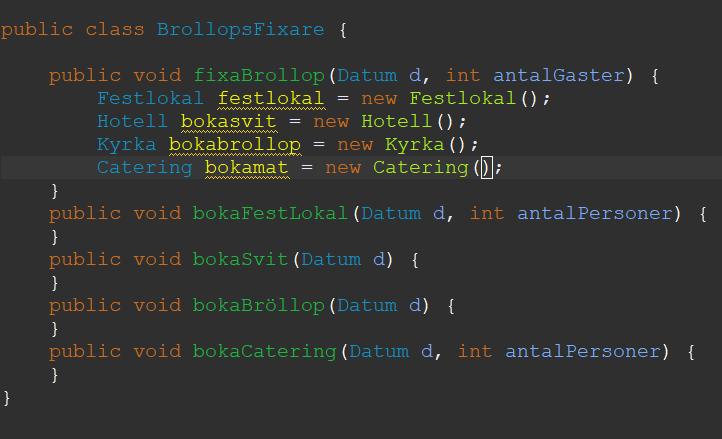722x439 pixels.
Task: Click the underlined festlokal variable
Action: click(x=270, y=98)
